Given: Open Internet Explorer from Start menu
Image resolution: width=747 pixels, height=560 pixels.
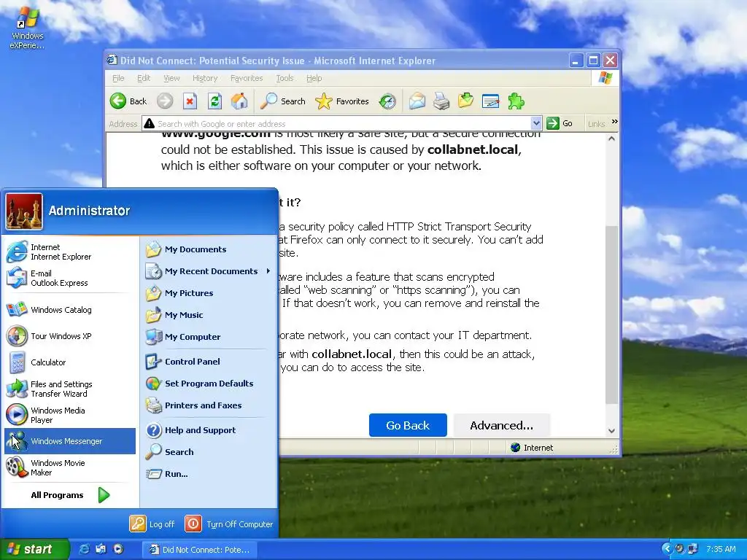Looking at the screenshot, I should tap(69, 252).
